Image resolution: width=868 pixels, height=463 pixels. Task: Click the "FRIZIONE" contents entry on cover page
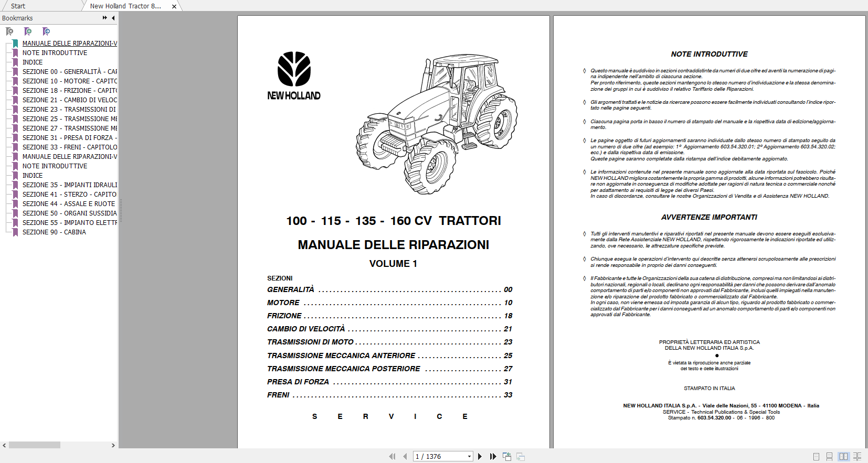tap(389, 316)
